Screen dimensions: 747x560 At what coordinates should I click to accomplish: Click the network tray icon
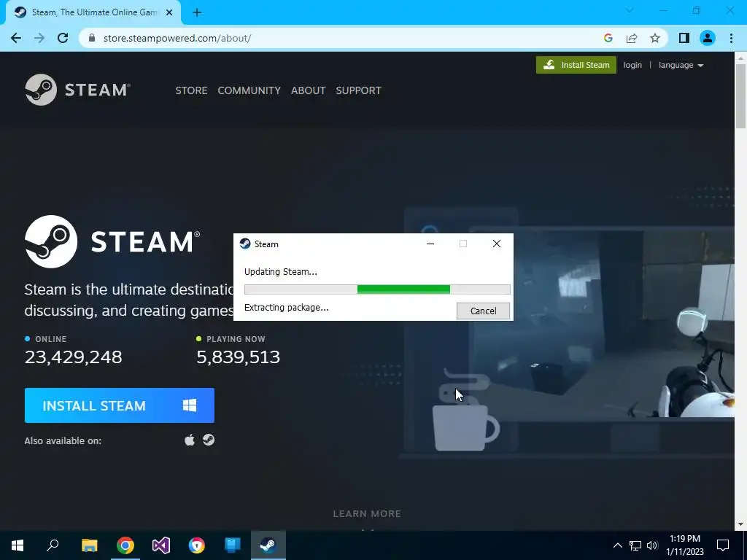[635, 545]
